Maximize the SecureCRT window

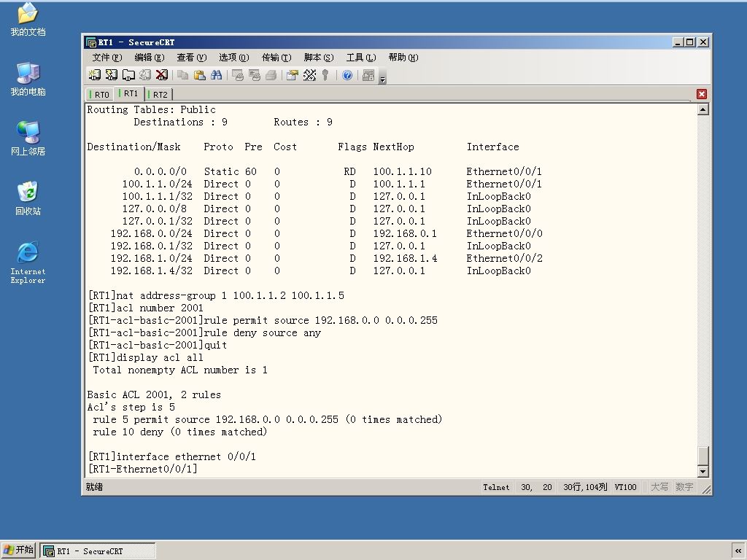click(x=690, y=42)
